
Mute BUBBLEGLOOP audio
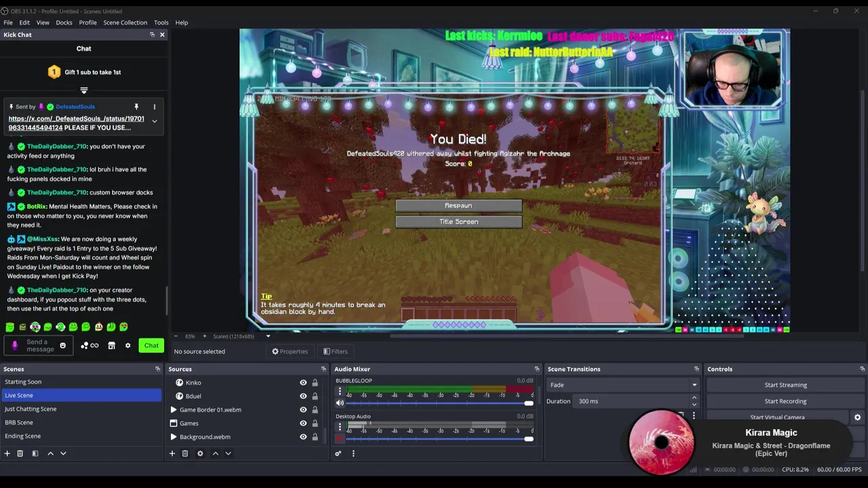point(340,403)
